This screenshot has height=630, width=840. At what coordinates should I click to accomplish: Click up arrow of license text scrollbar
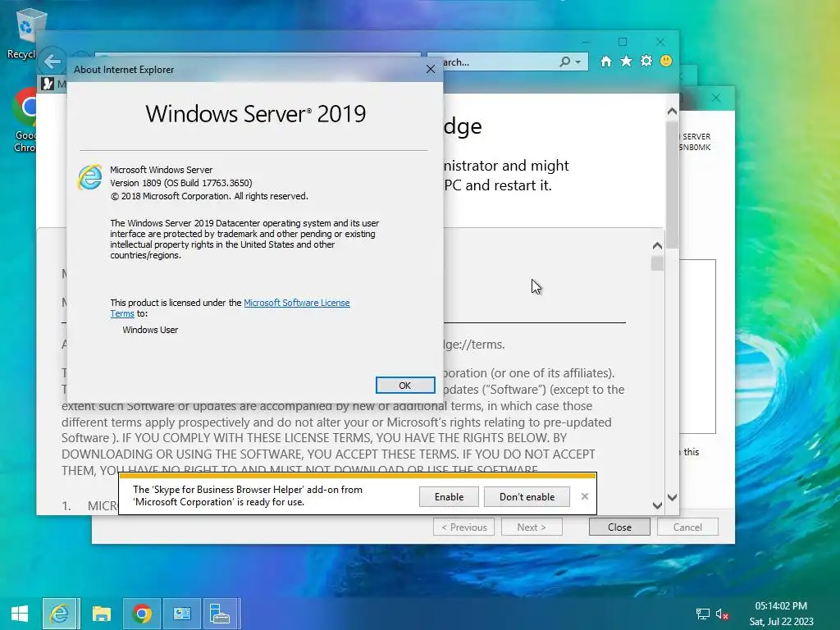pyautogui.click(x=657, y=246)
